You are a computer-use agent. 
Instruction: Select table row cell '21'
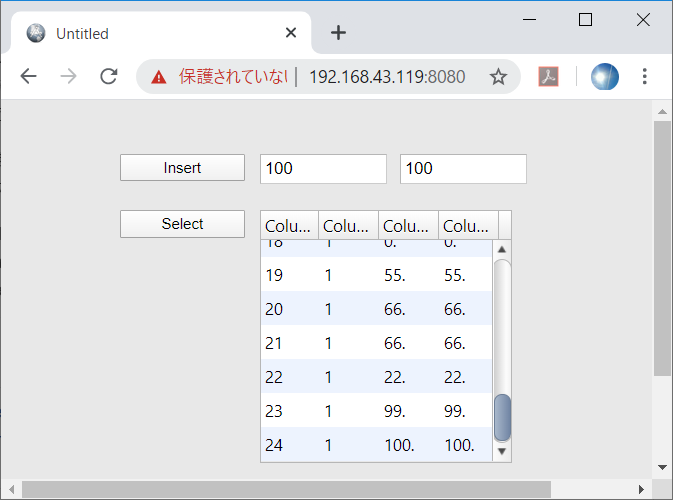(x=273, y=343)
